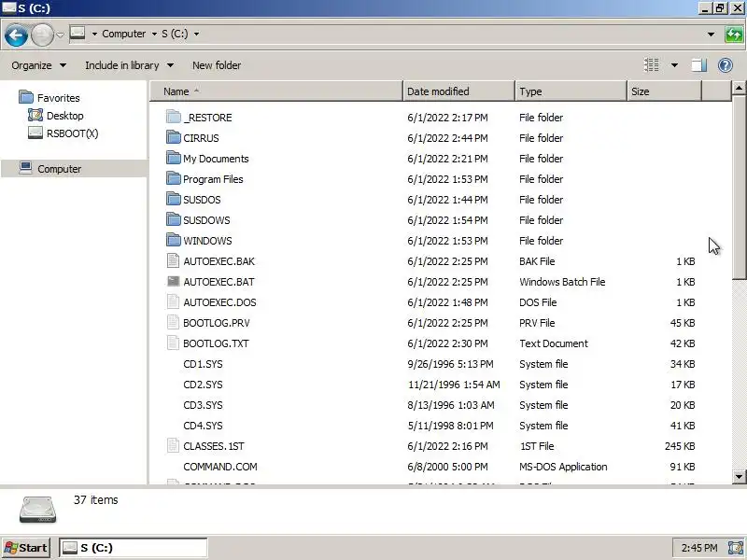Select the WINDOWS folder icon

pos(174,240)
